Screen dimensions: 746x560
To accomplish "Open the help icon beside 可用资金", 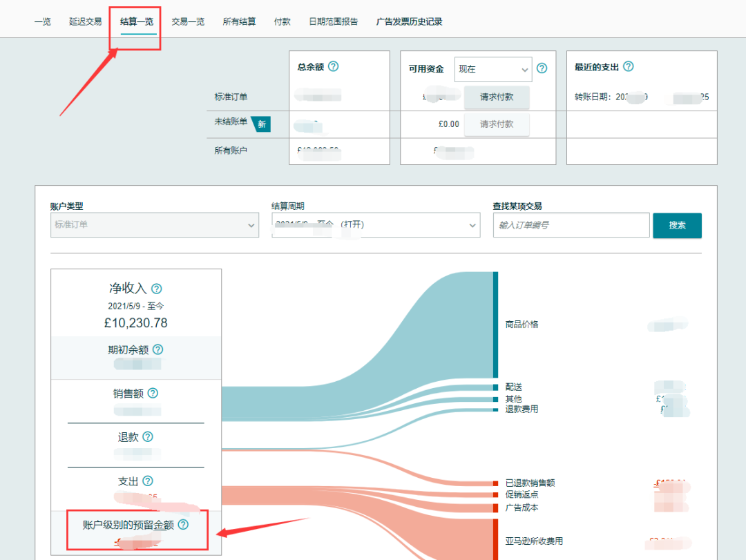I will 542,69.
